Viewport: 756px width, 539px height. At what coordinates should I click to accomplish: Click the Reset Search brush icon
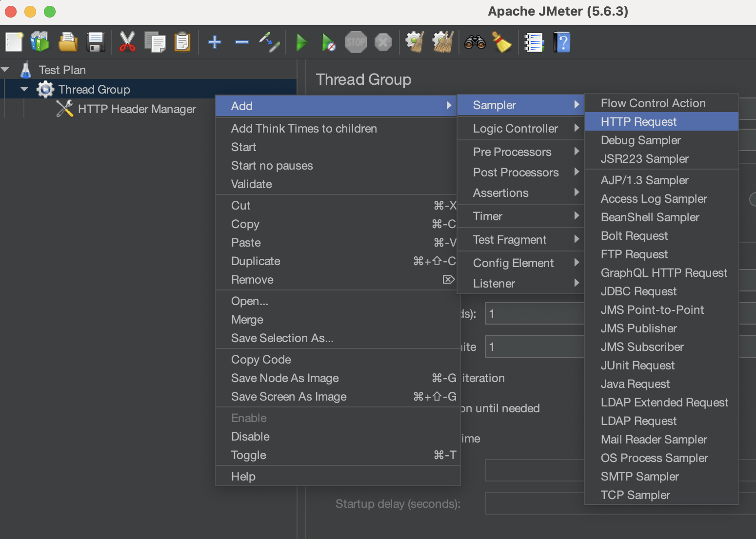tap(502, 42)
